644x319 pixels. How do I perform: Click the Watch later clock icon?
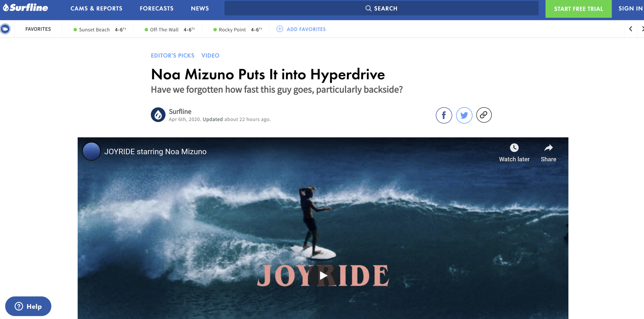pyautogui.click(x=514, y=148)
